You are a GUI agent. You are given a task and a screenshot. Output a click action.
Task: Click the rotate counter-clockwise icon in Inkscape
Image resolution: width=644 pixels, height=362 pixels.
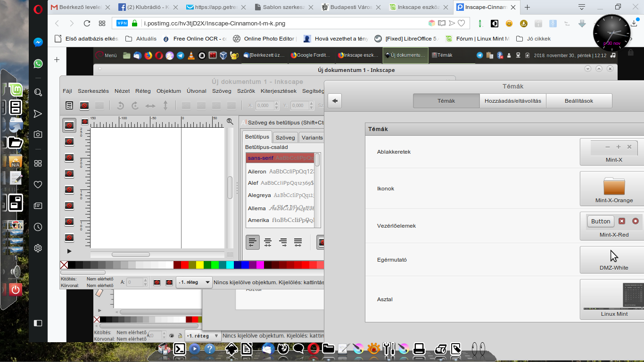click(x=120, y=106)
